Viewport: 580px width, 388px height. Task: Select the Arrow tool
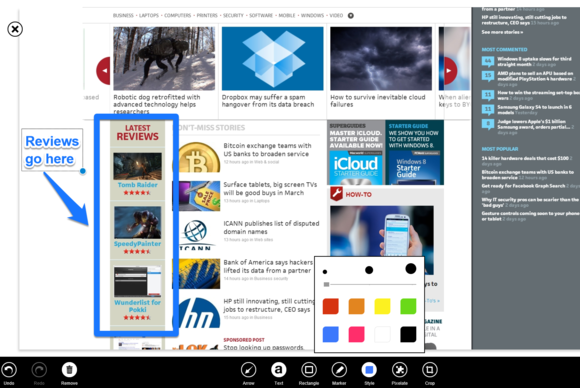pyautogui.click(x=249, y=370)
